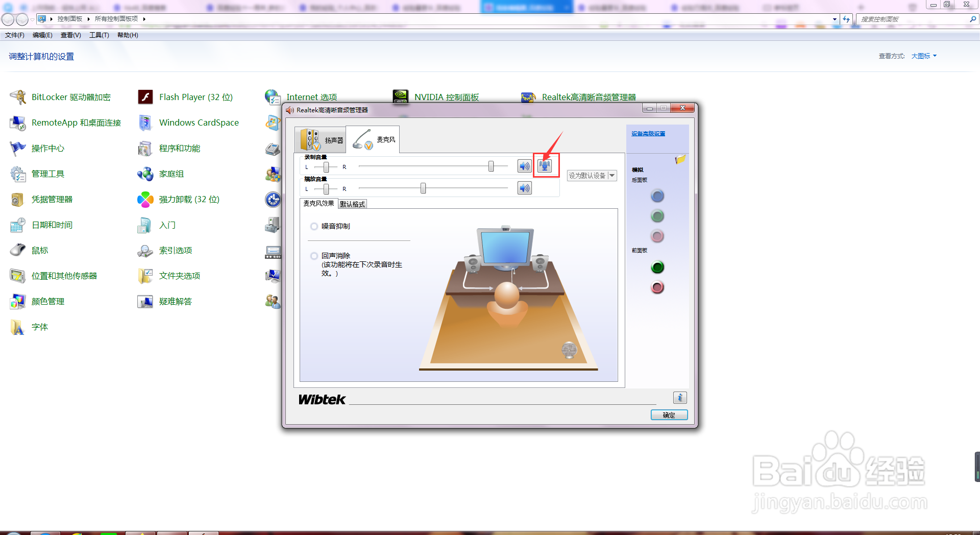Open 位置和其他传感器 item

click(53, 276)
